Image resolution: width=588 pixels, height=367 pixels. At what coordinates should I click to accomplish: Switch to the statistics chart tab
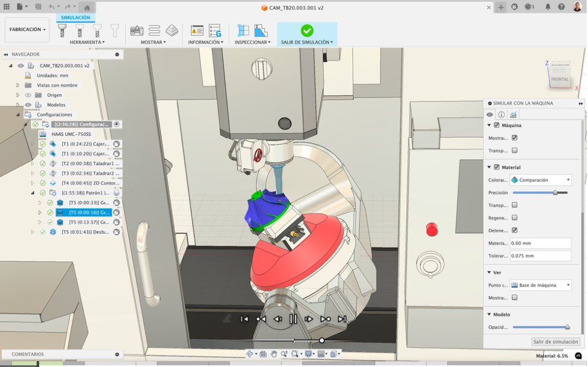click(x=513, y=115)
